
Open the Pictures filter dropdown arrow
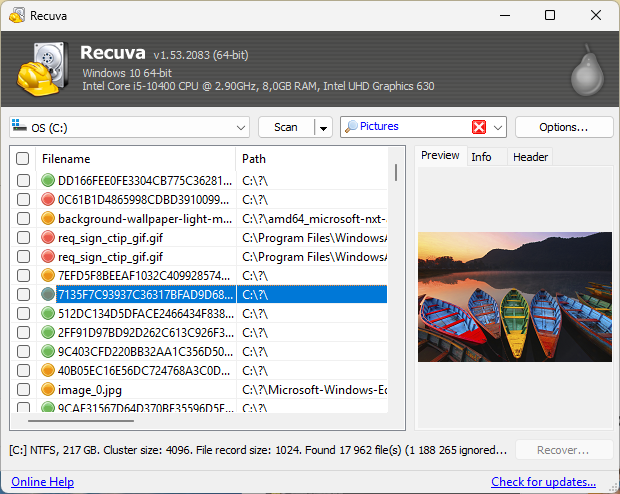pyautogui.click(x=498, y=127)
